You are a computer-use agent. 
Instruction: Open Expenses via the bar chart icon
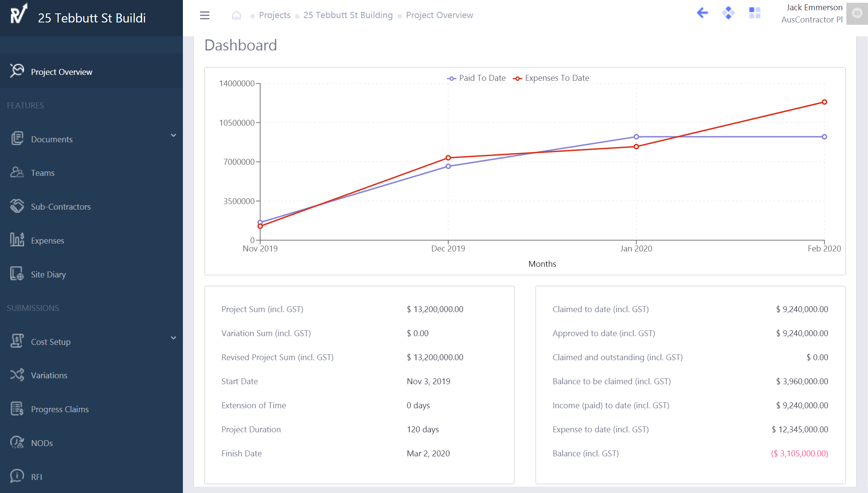point(17,240)
